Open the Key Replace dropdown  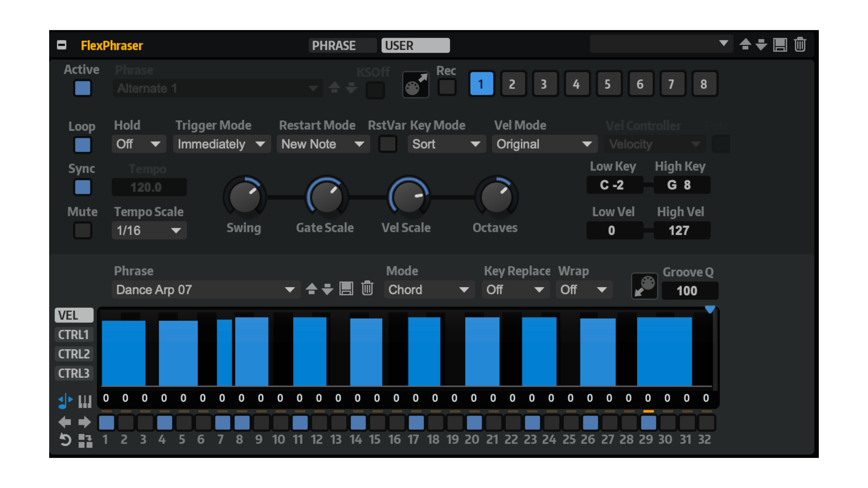pyautogui.click(x=516, y=289)
